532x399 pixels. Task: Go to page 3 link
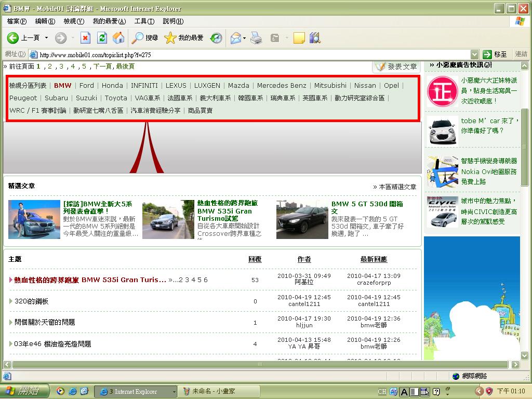(x=61, y=66)
